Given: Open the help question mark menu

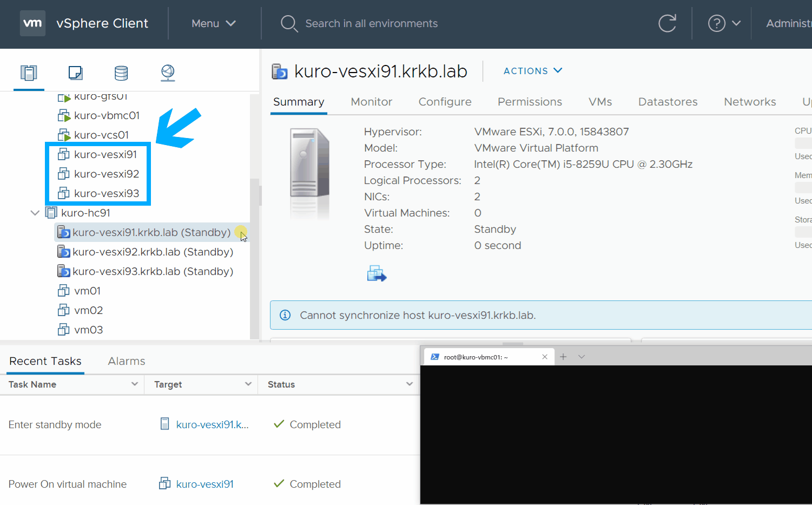Looking at the screenshot, I should 724,23.
